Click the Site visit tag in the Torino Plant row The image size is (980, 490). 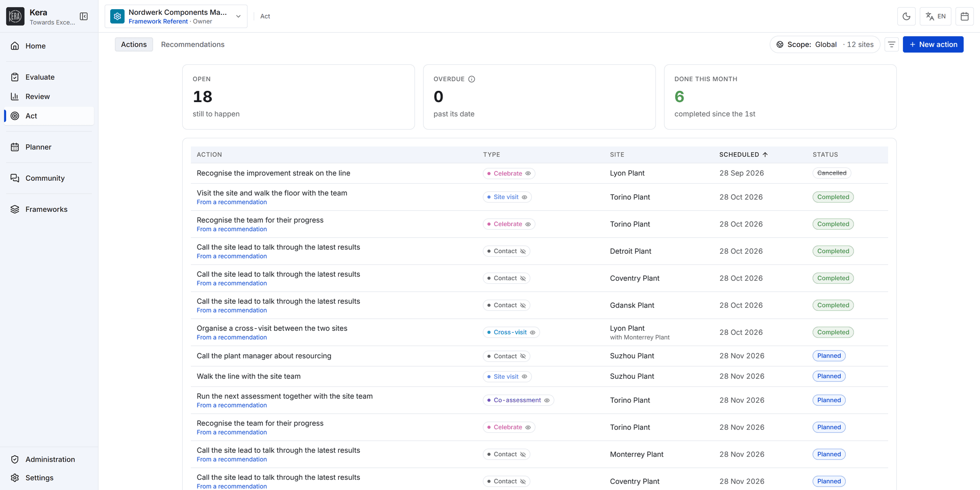coord(507,197)
